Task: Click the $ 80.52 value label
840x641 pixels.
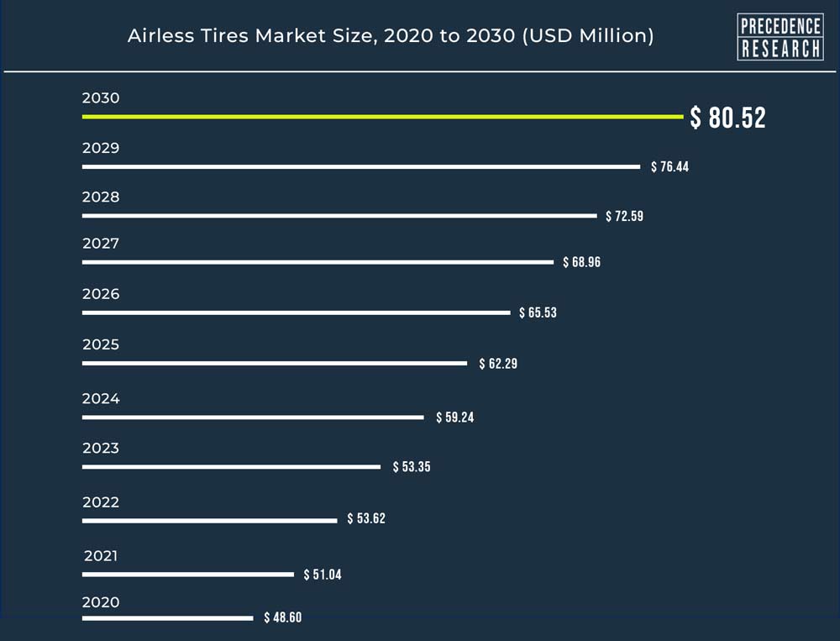Action: pos(728,118)
